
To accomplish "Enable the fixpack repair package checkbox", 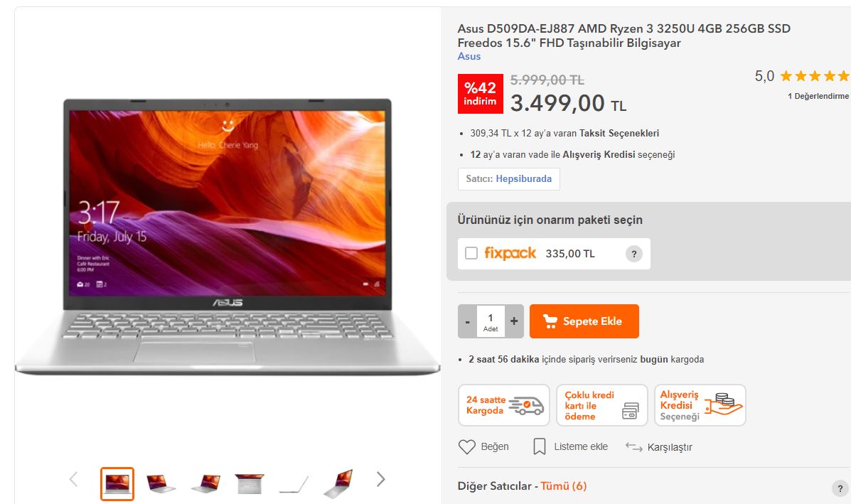I will click(471, 253).
